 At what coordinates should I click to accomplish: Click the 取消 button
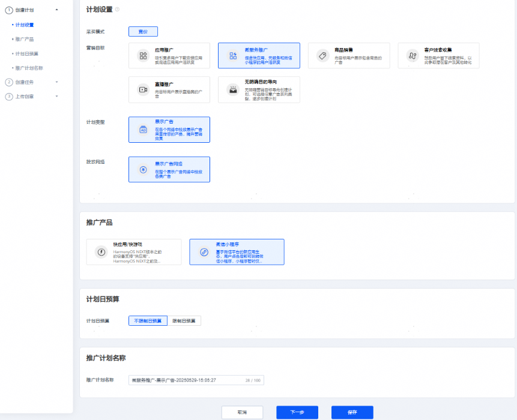coord(243,412)
